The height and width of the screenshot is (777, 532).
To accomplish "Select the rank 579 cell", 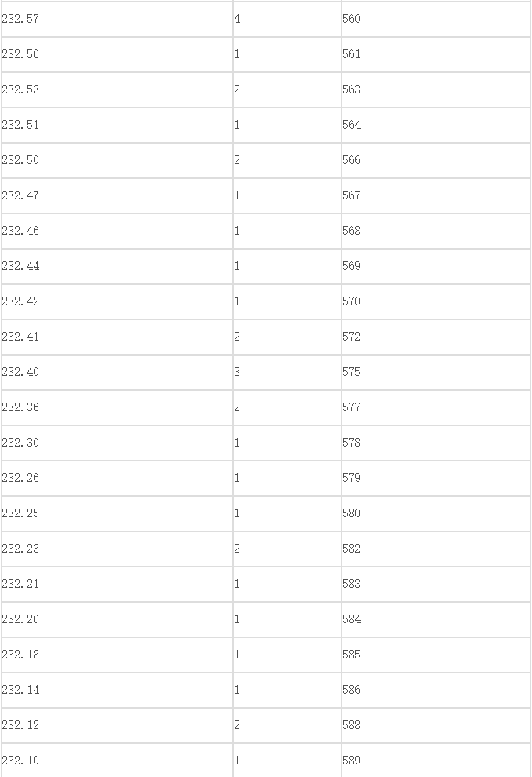I will click(x=436, y=478).
